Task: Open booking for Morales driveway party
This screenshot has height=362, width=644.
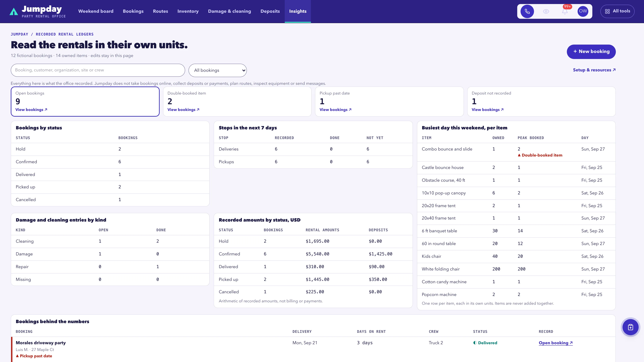Action: coord(555,343)
